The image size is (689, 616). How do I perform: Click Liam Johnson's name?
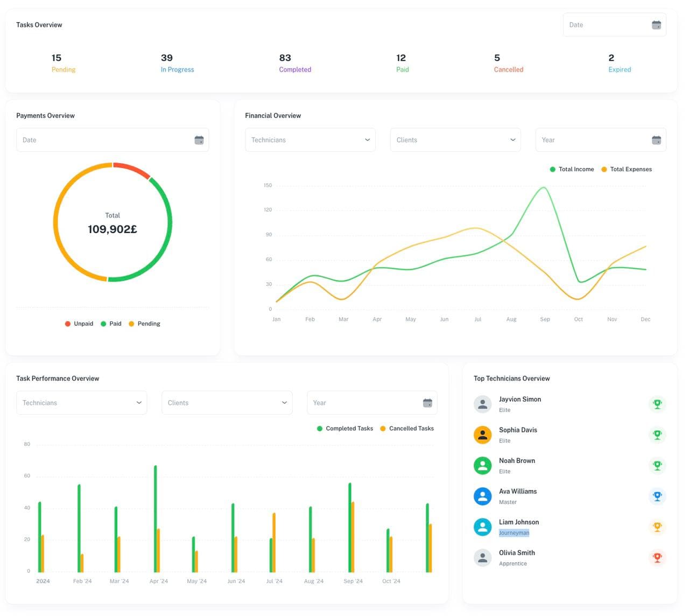point(518,522)
